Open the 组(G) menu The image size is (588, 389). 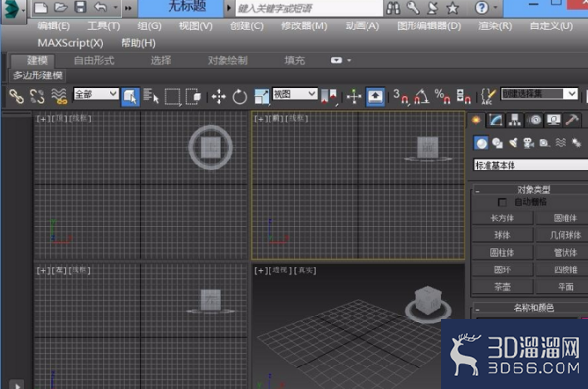pos(149,25)
